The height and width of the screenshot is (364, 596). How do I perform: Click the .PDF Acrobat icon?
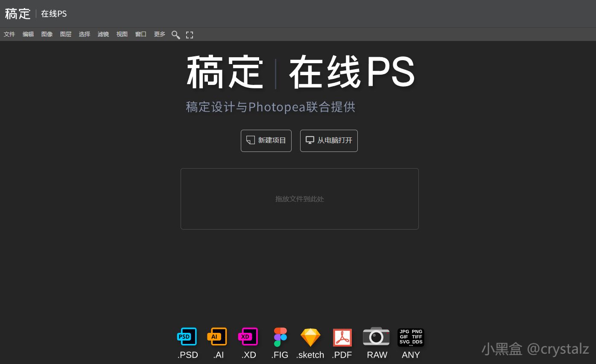pos(342,338)
